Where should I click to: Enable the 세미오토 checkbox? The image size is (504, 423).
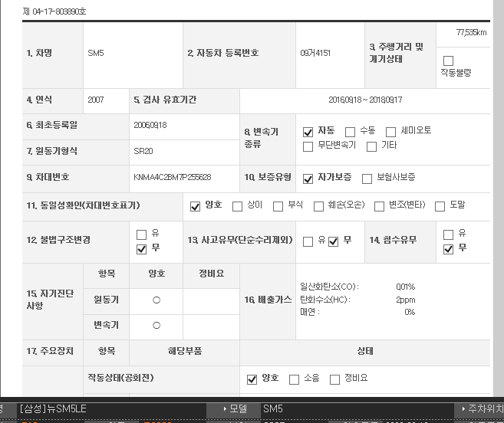[x=391, y=132]
